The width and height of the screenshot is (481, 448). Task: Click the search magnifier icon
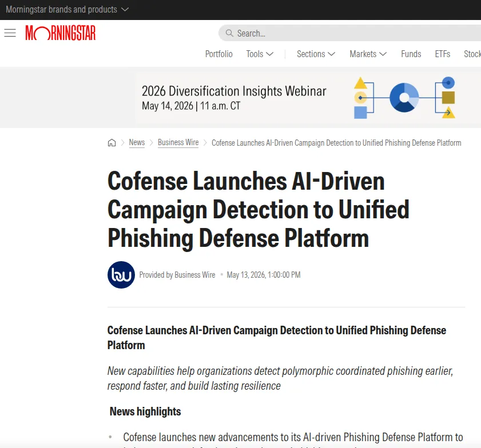point(229,33)
